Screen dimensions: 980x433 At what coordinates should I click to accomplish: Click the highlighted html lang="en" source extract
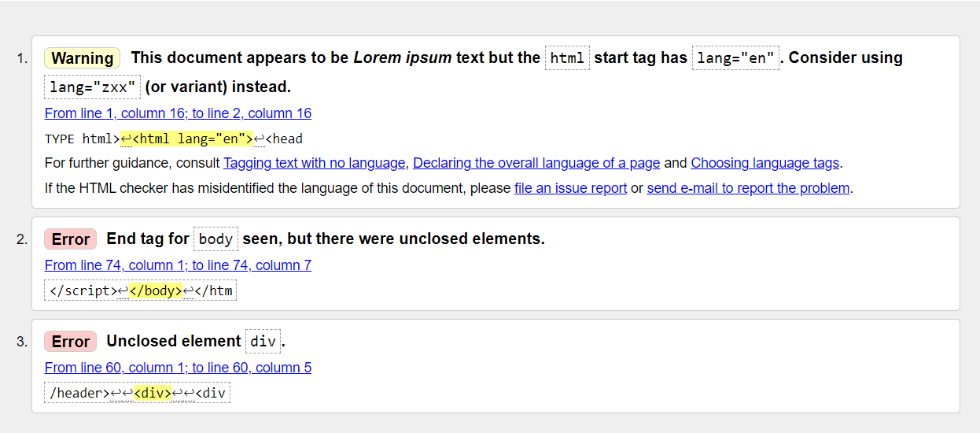tap(186, 139)
